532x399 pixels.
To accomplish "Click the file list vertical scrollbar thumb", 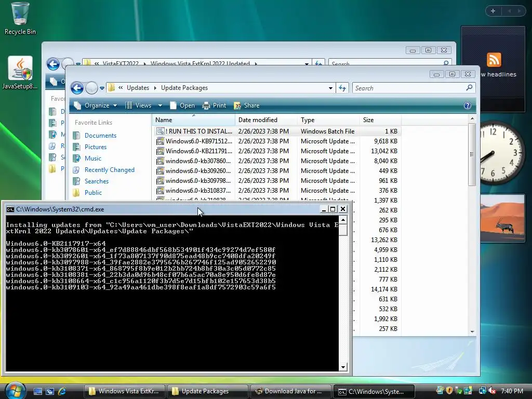I will [472, 154].
